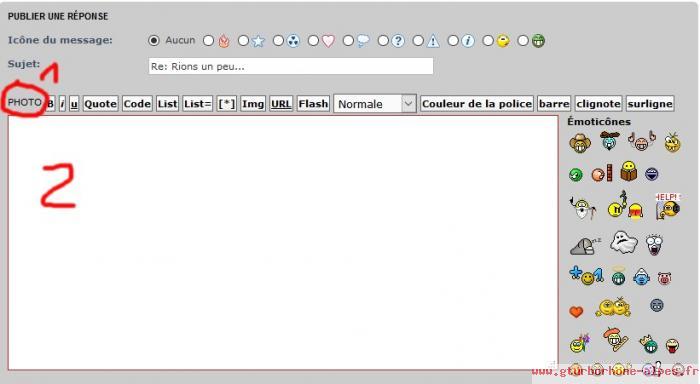Insert the cowboy hat smiley emoticon
Viewport: 700px width, 384px height.
[580, 143]
